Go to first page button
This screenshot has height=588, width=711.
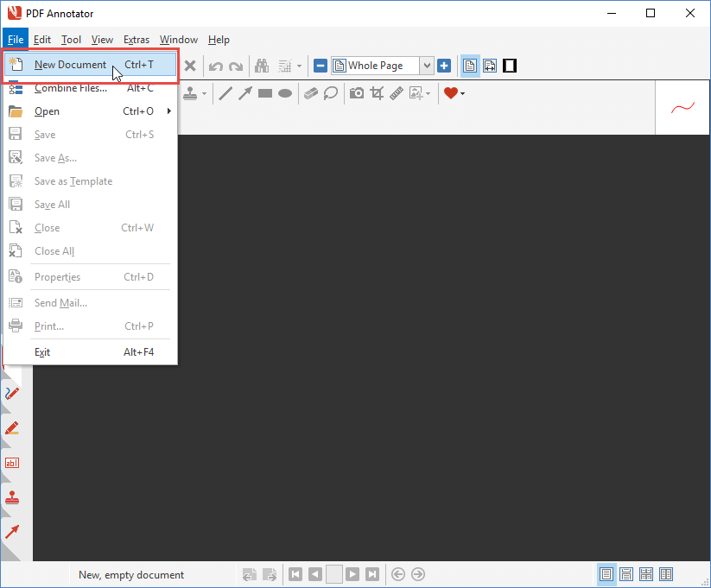pyautogui.click(x=295, y=574)
